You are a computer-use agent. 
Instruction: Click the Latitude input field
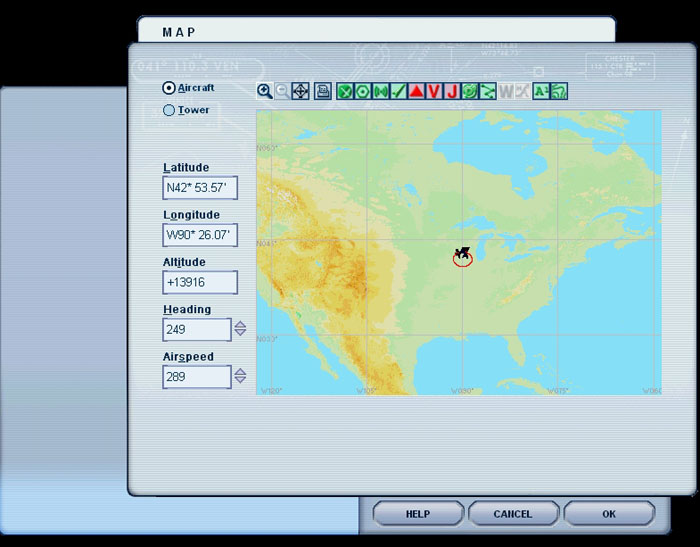(x=200, y=188)
